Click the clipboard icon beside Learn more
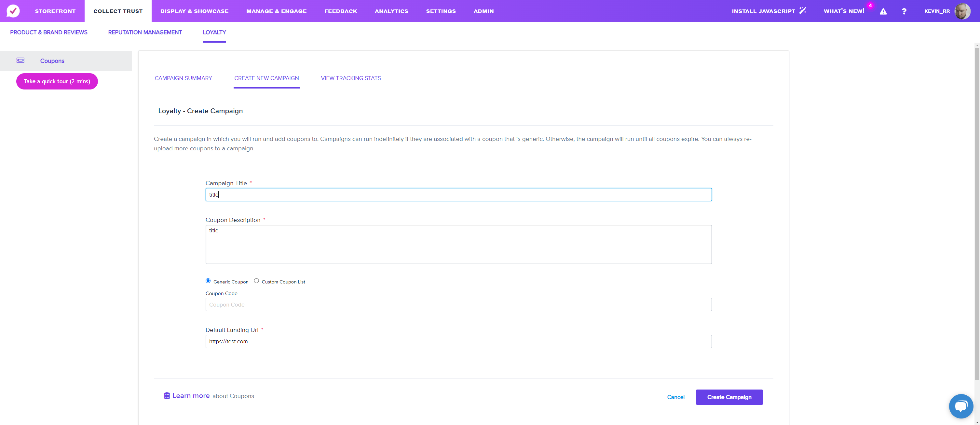 pyautogui.click(x=167, y=396)
